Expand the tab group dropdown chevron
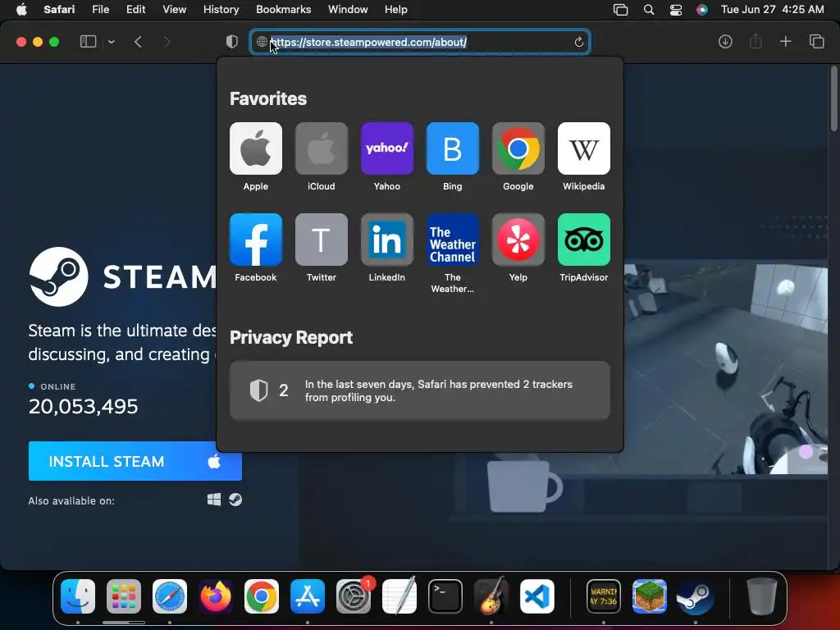 click(112, 42)
